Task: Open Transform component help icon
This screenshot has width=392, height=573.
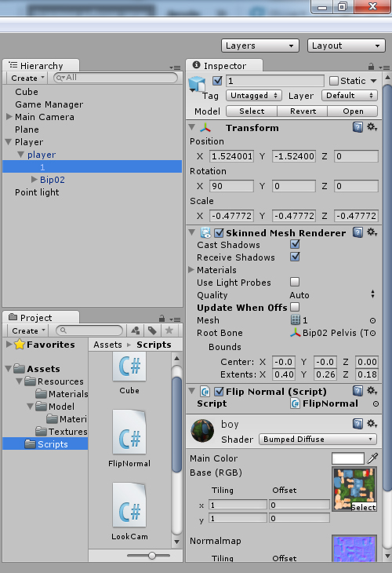Action: point(358,127)
